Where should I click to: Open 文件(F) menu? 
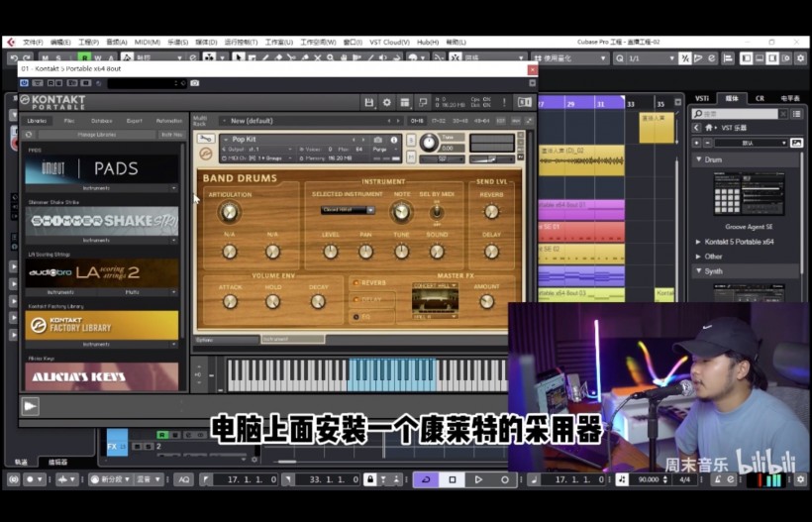coord(33,42)
